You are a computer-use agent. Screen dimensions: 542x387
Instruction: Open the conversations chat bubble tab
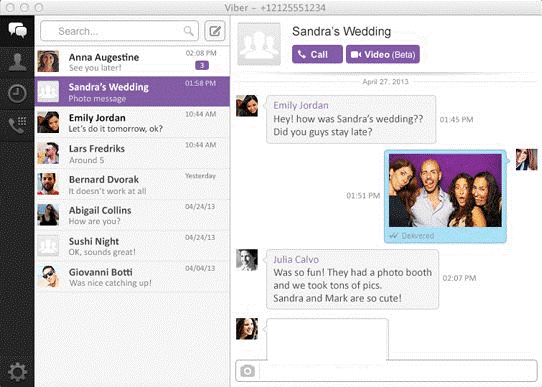(x=17, y=31)
